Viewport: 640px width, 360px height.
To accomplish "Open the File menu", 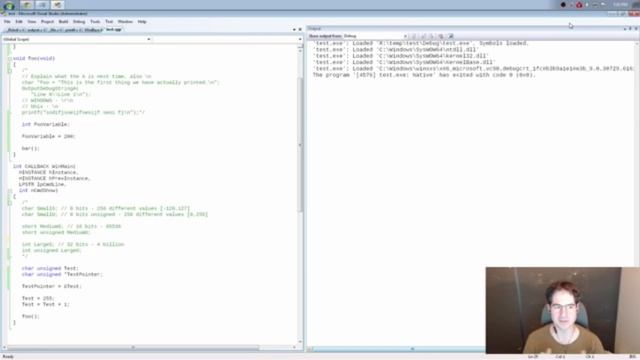I will coord(7,22).
